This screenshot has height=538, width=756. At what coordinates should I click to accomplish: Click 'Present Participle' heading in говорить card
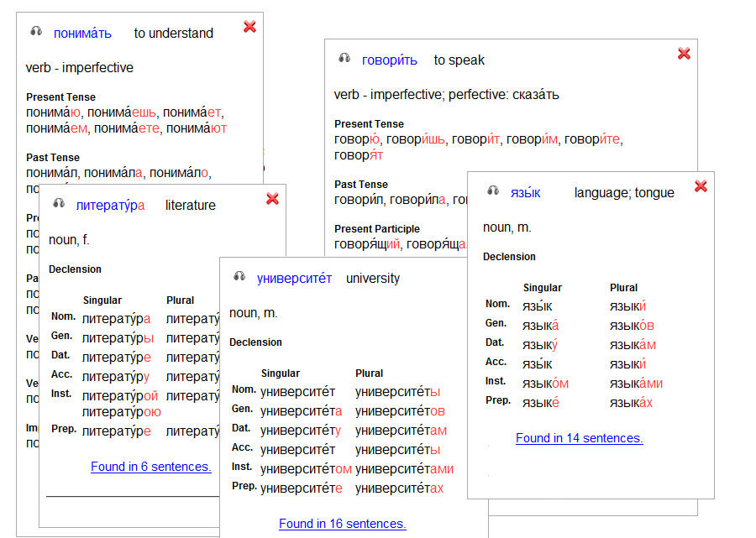[x=377, y=229]
